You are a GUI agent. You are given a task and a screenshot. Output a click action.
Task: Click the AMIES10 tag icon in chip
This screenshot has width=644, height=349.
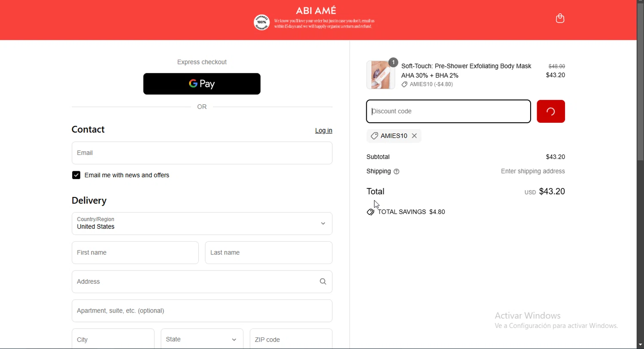pos(374,136)
